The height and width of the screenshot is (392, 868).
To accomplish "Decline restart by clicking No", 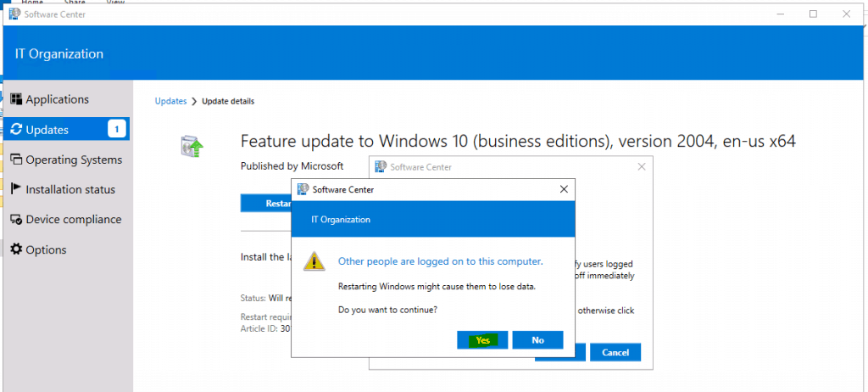I will tap(537, 340).
